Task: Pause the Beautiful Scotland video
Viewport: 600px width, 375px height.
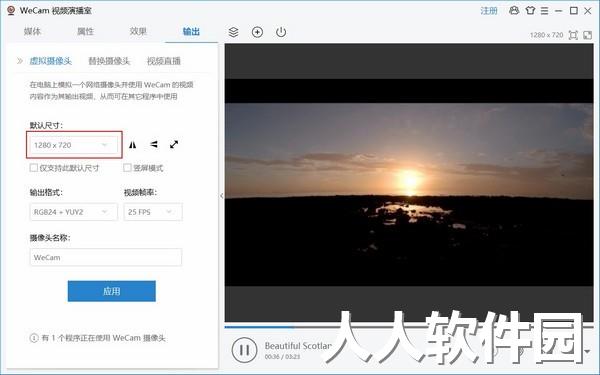Action: [244, 350]
